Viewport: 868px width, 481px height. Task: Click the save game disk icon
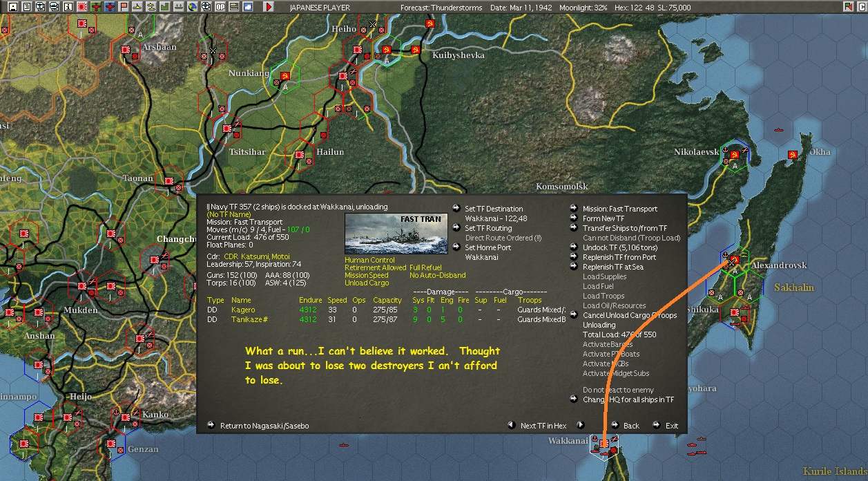pos(13,7)
